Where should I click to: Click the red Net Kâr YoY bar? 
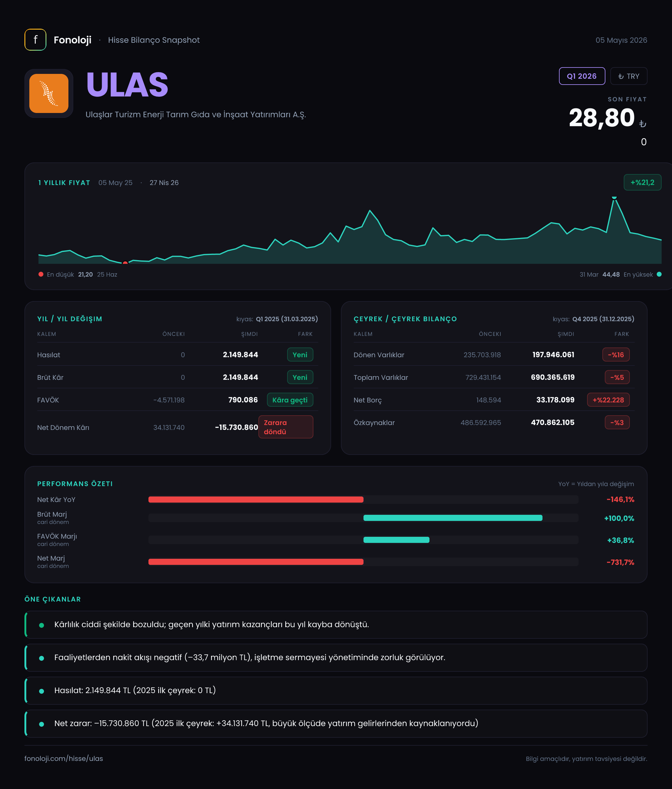point(256,500)
